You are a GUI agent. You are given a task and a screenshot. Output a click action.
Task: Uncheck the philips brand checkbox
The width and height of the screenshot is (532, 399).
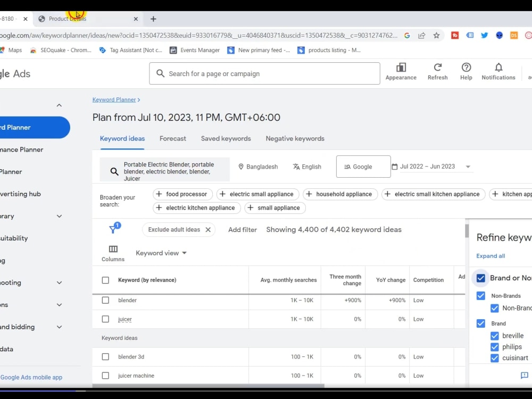pyautogui.click(x=494, y=347)
